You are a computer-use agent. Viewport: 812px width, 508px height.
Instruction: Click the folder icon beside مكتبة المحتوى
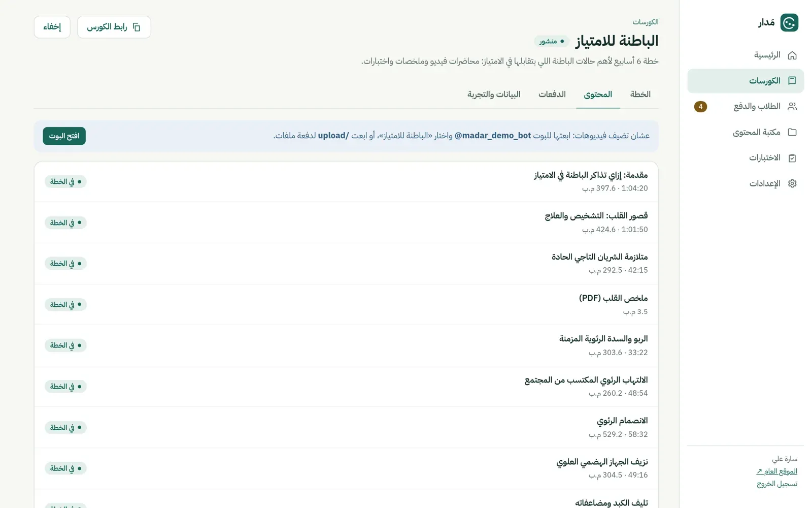(792, 132)
